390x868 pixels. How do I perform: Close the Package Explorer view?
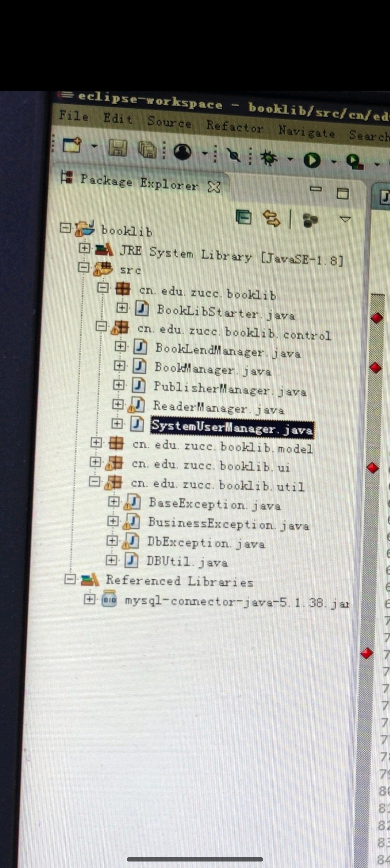point(214,187)
